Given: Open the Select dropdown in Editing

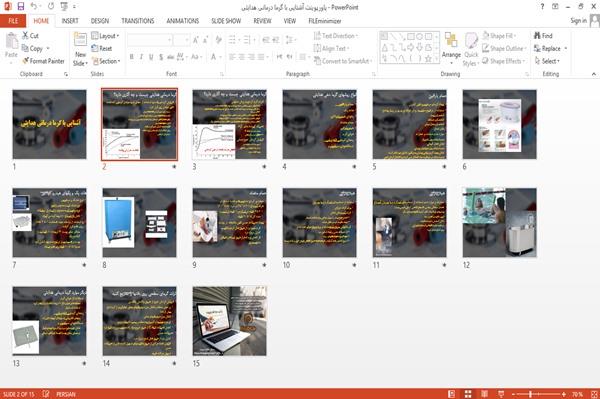Looking at the screenshot, I should 547,61.
